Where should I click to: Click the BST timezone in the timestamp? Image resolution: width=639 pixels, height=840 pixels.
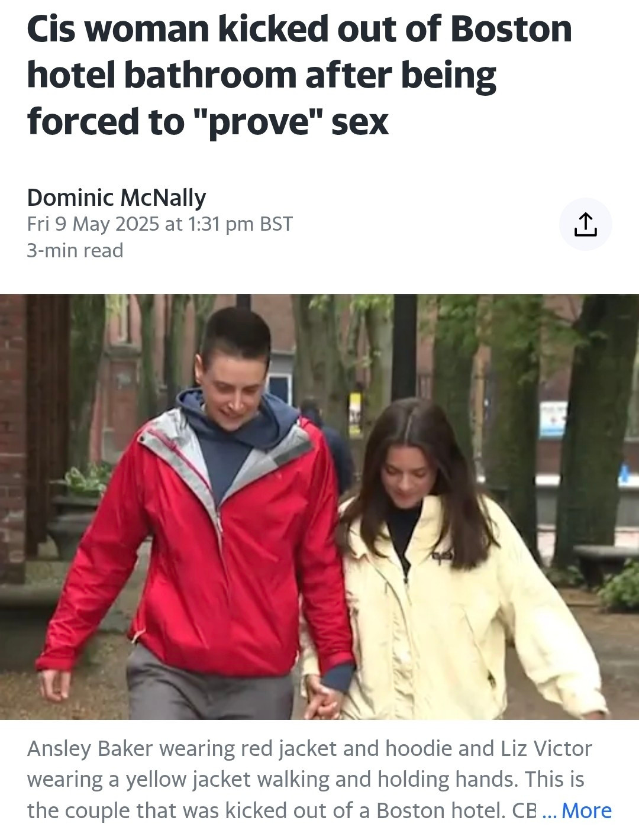276,224
